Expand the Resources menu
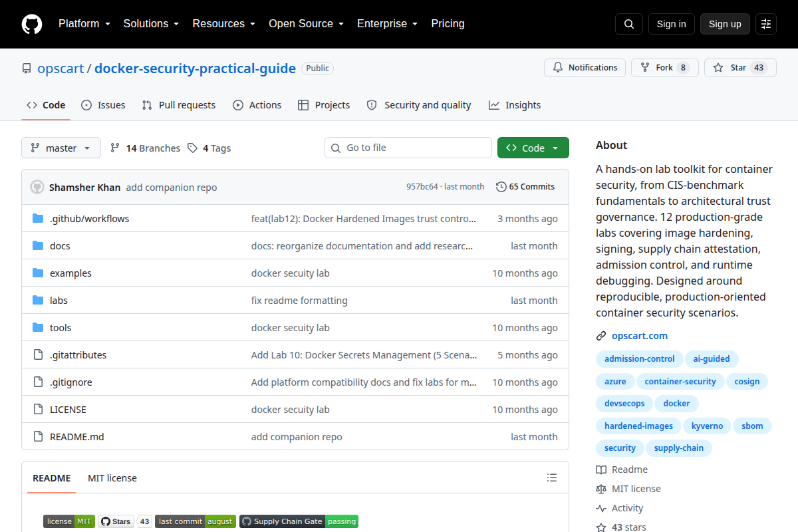 [x=224, y=24]
